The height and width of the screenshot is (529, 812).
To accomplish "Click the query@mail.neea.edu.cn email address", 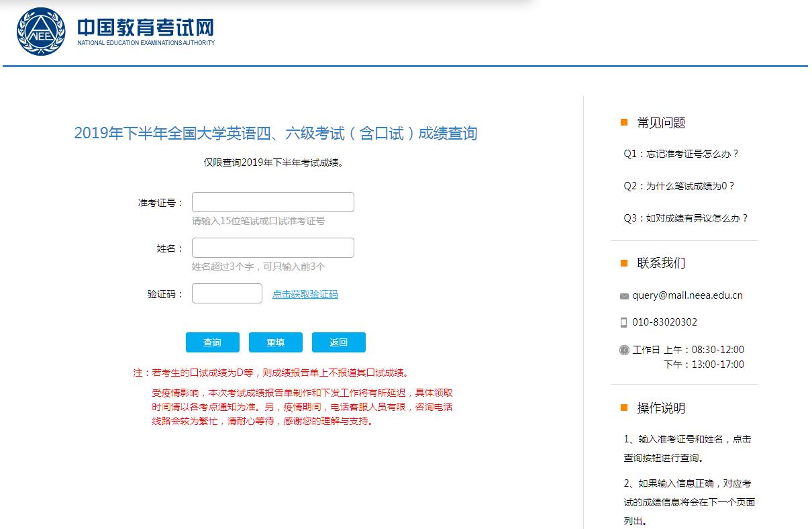I will coord(687,295).
